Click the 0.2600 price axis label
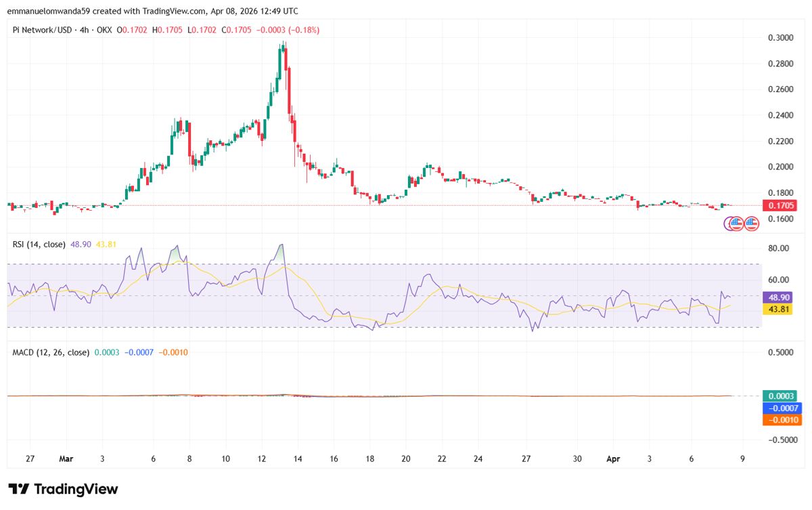The width and height of the screenshot is (812, 510). [x=780, y=89]
